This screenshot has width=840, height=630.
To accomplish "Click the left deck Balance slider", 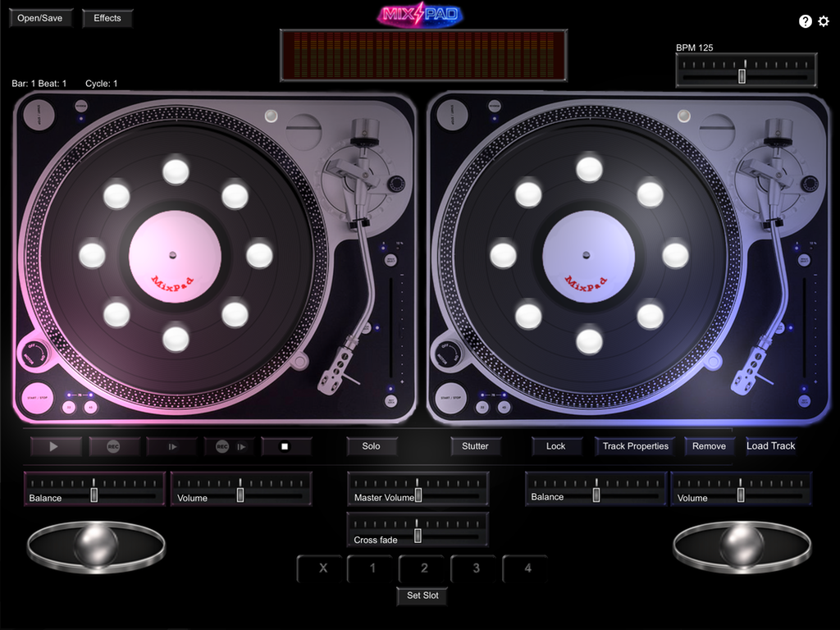I will 94,489.
